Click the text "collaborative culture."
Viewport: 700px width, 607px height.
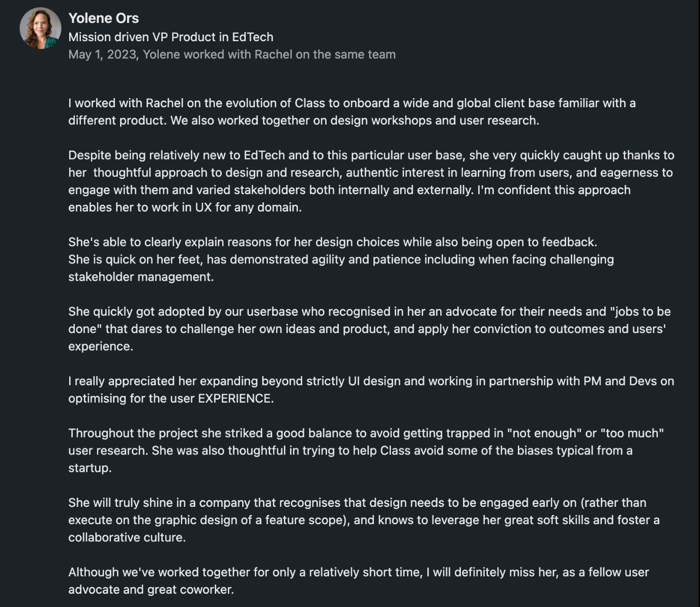[127, 537]
